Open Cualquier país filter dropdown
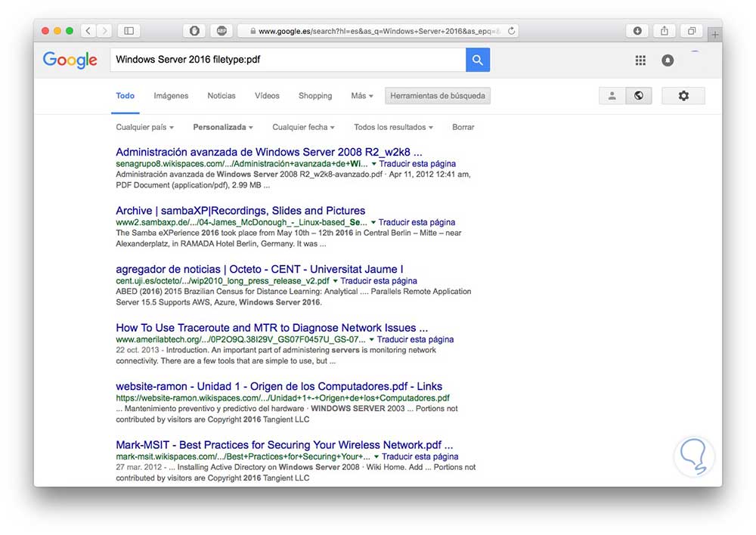 pos(144,127)
